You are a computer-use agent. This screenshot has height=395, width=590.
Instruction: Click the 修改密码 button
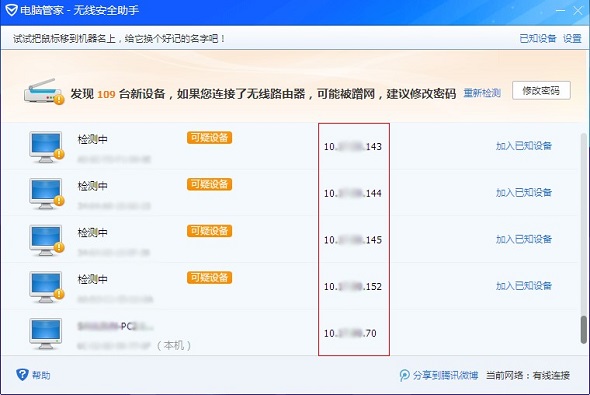click(x=541, y=91)
